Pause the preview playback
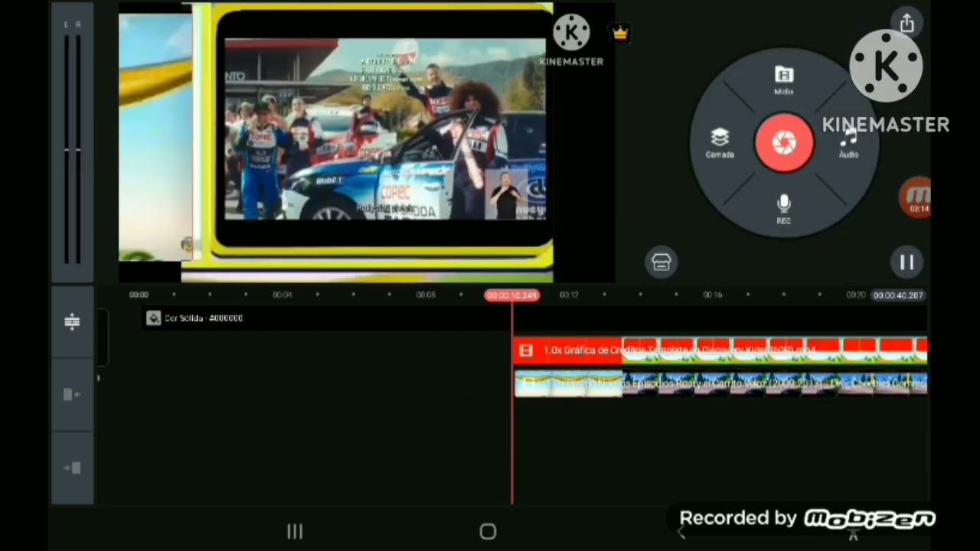 click(x=907, y=262)
